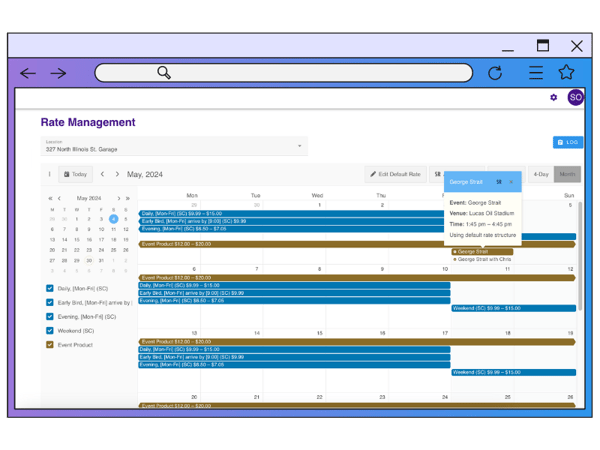Open the three-dot options menu by Today

pyautogui.click(x=49, y=174)
